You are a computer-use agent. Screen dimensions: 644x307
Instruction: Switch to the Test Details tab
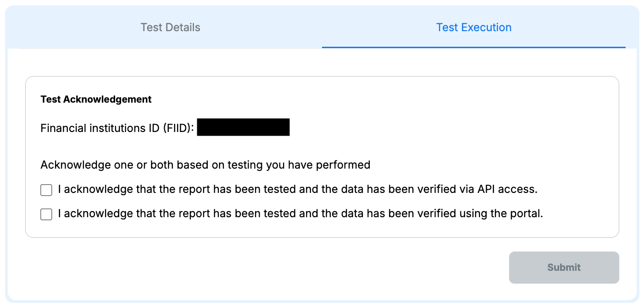(170, 27)
